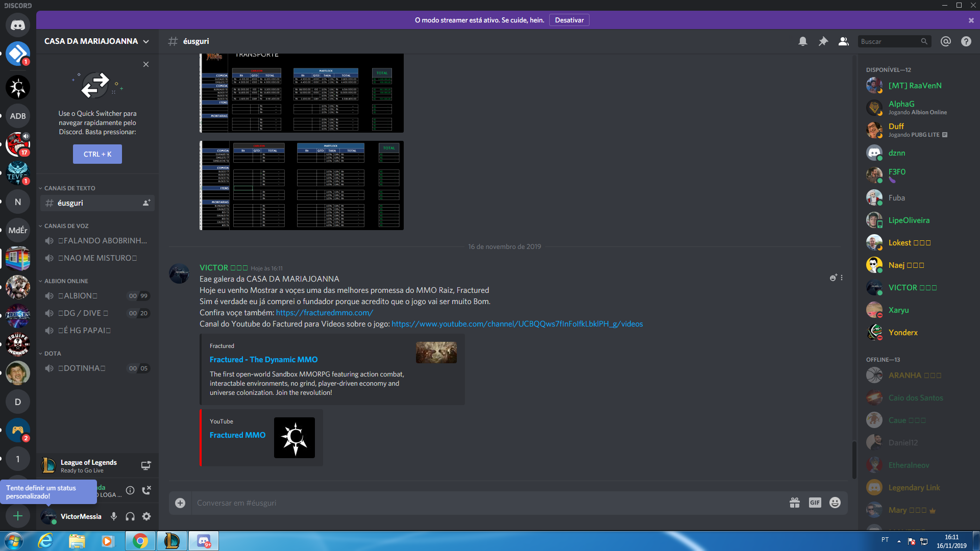Open YouTube channel videos link
This screenshot has height=551, width=980.
tap(517, 324)
